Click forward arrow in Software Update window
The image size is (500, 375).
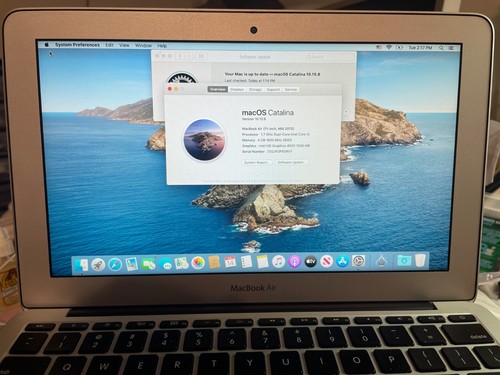(188, 56)
